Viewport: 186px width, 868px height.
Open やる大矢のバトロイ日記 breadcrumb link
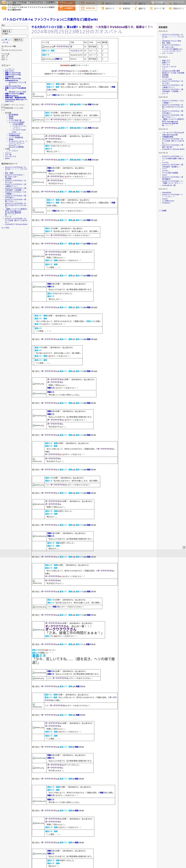click(x=47, y=27)
